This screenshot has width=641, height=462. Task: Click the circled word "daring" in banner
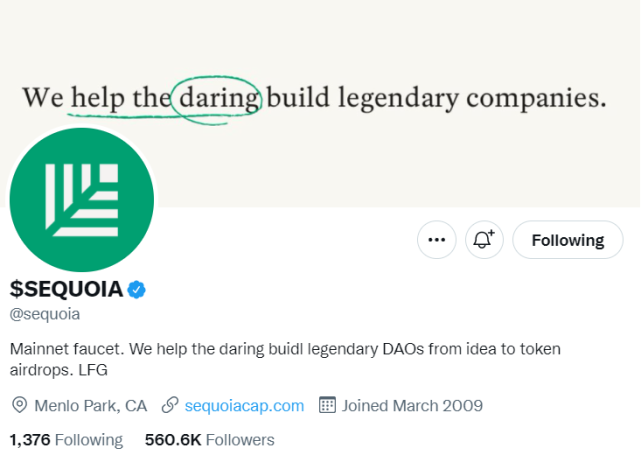point(216,99)
